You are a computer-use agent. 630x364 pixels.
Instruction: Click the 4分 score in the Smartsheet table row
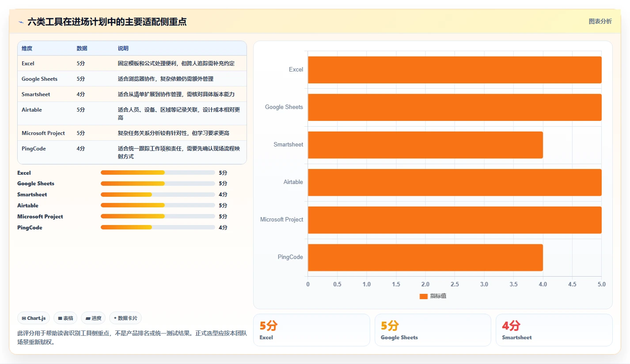(81, 94)
